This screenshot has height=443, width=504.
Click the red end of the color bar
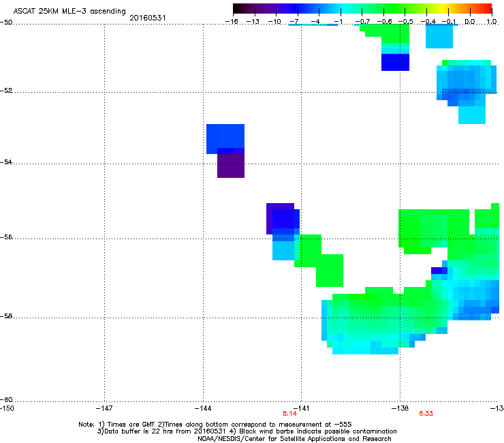click(489, 9)
